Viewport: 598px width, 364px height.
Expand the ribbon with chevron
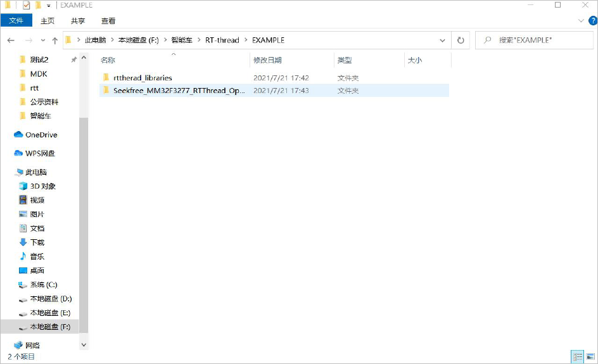point(581,21)
